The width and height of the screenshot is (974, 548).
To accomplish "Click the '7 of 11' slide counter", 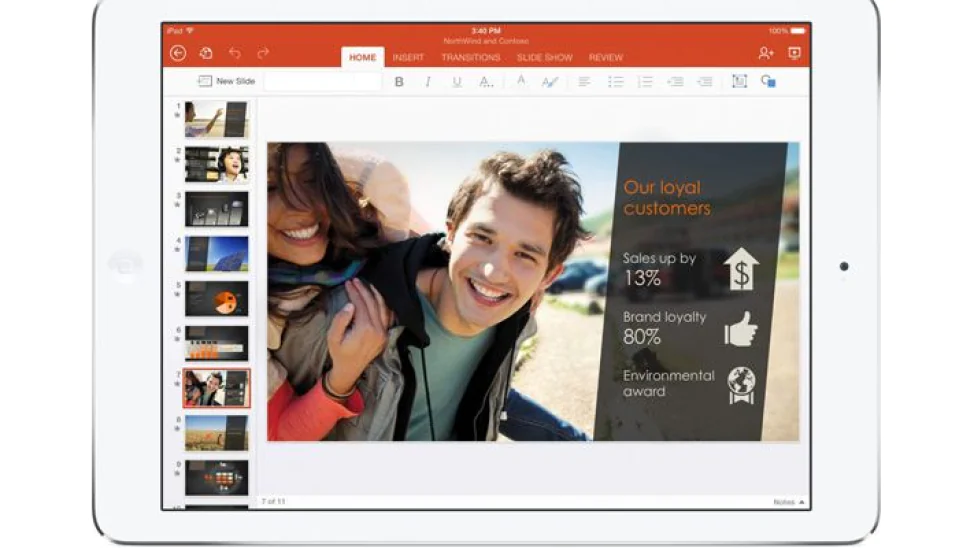I will pyautogui.click(x=273, y=501).
